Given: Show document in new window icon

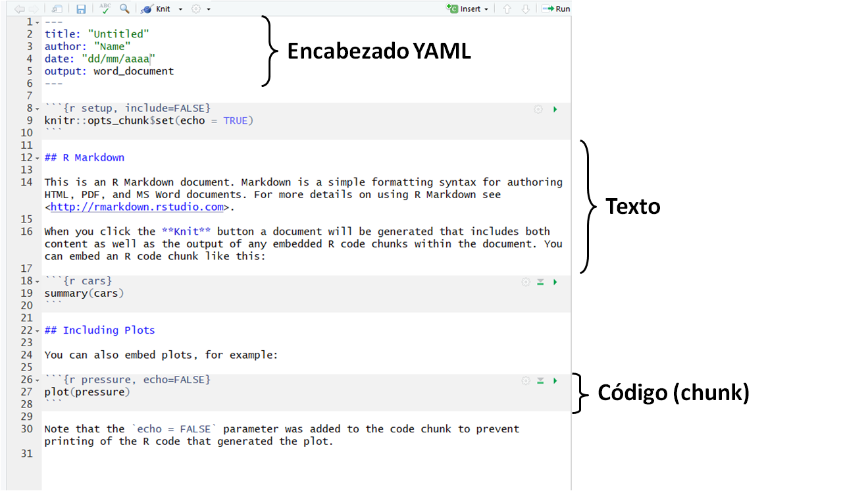Looking at the screenshot, I should tap(58, 9).
